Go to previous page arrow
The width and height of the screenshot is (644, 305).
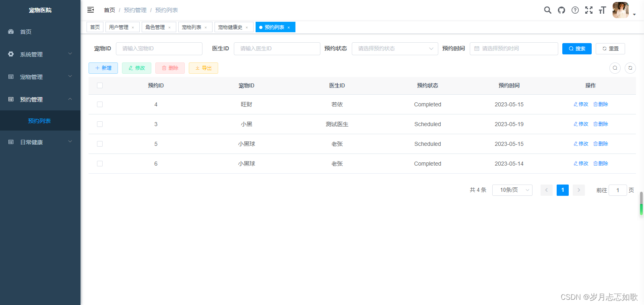pyautogui.click(x=547, y=190)
